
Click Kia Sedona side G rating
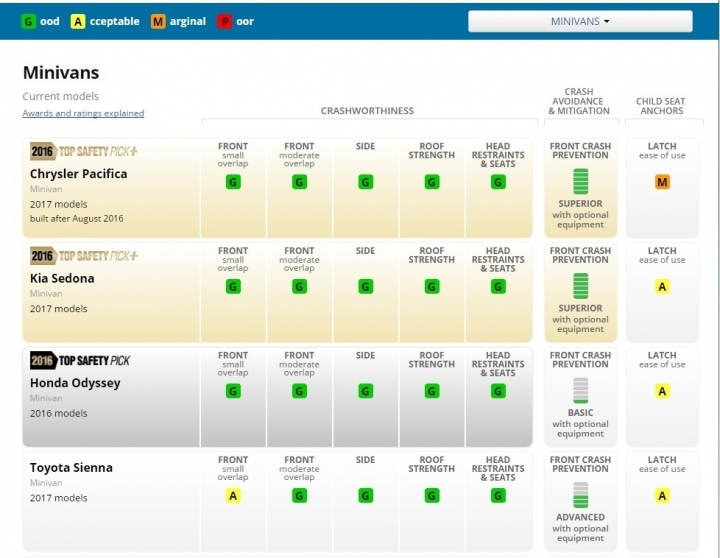366,287
